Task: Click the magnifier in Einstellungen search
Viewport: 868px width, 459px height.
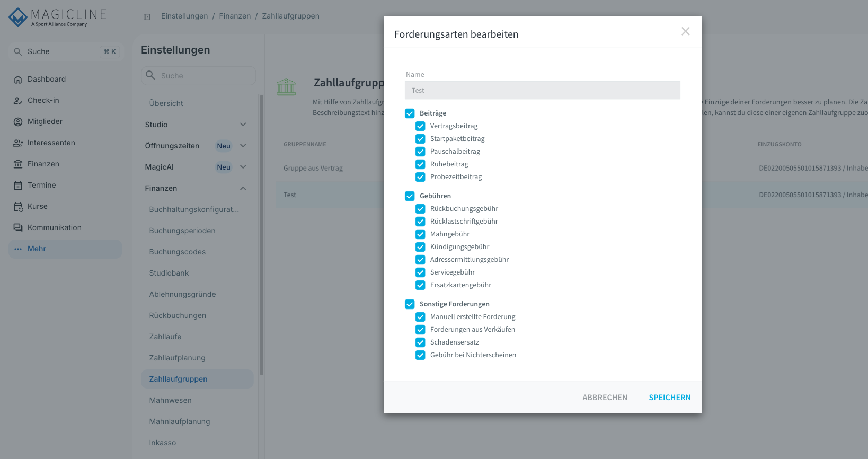Action: 150,75
